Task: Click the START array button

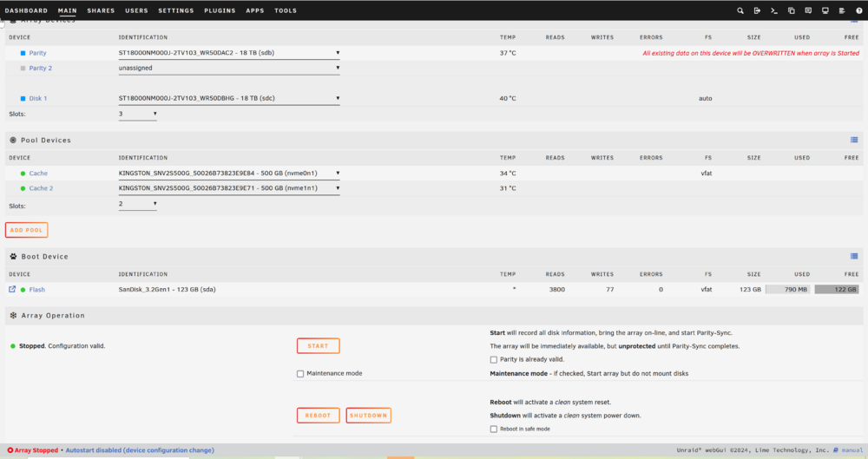Action: (319, 346)
